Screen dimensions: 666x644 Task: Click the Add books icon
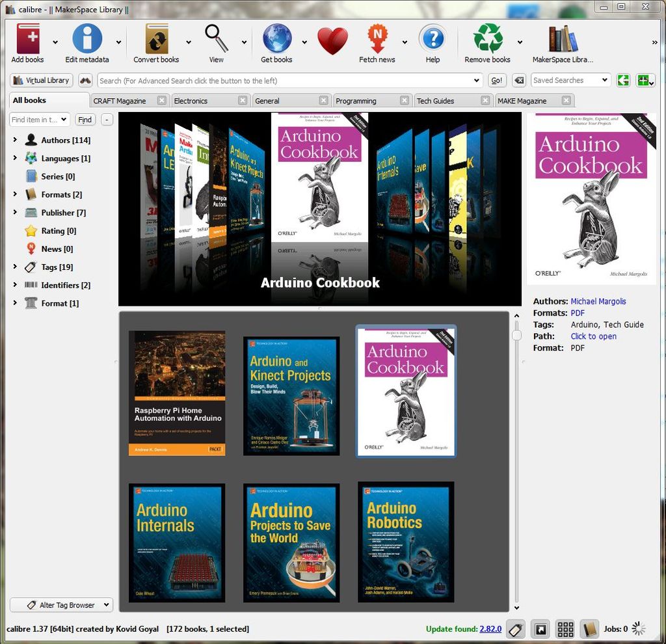click(27, 38)
